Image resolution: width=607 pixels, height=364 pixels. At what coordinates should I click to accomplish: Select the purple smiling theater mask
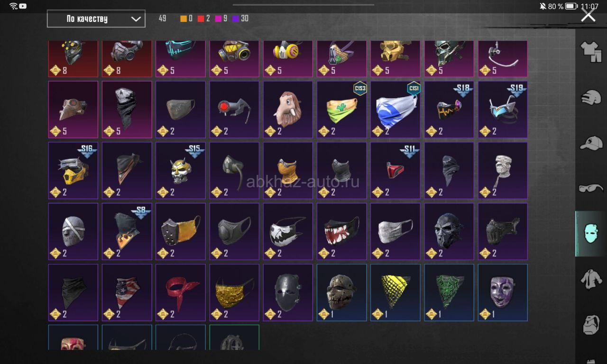(x=503, y=292)
